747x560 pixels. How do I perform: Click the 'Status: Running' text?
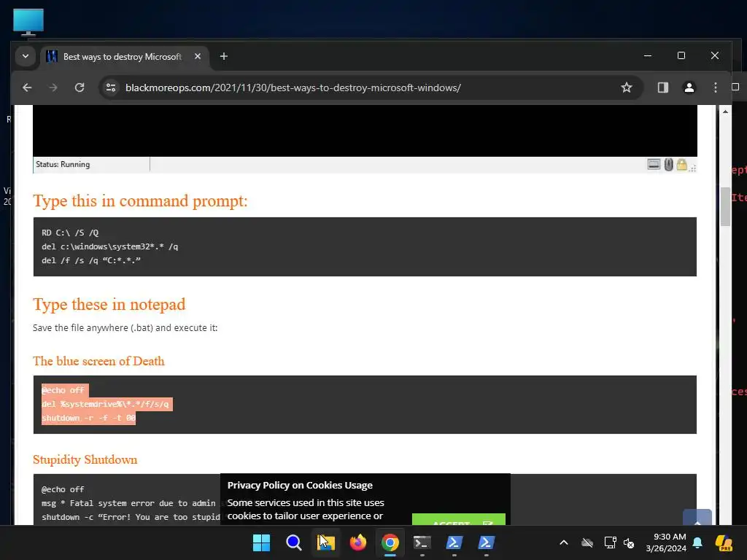pos(63,164)
